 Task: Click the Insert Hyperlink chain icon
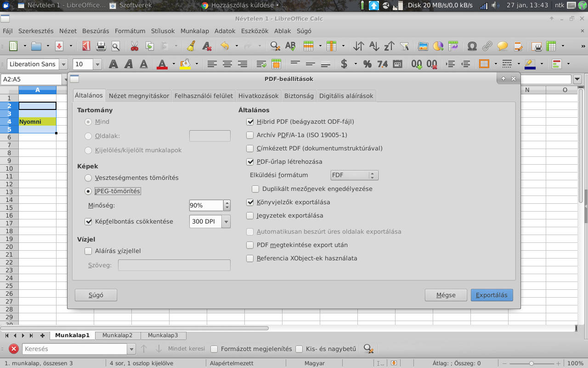click(487, 46)
